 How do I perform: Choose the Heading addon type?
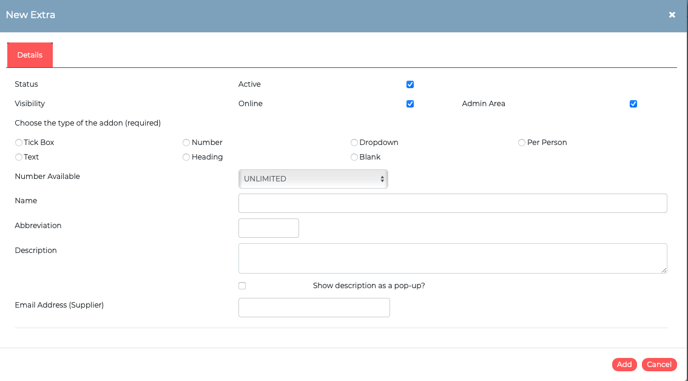(x=186, y=157)
